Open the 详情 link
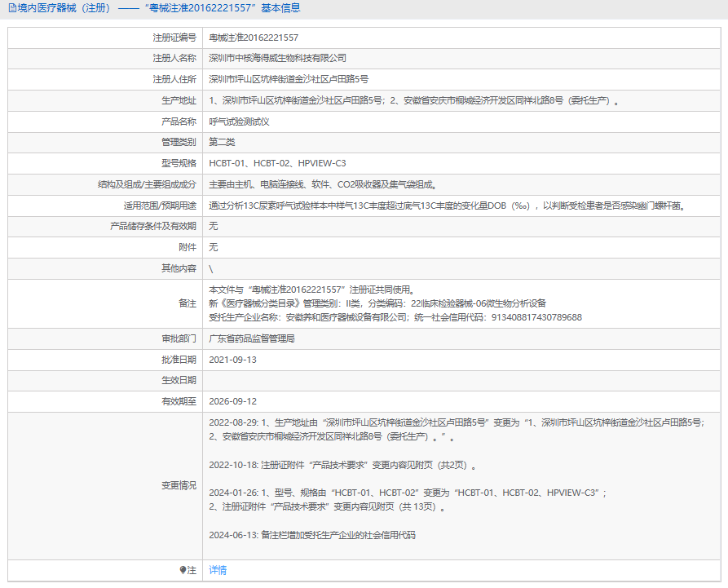The image size is (728, 588). [218, 570]
